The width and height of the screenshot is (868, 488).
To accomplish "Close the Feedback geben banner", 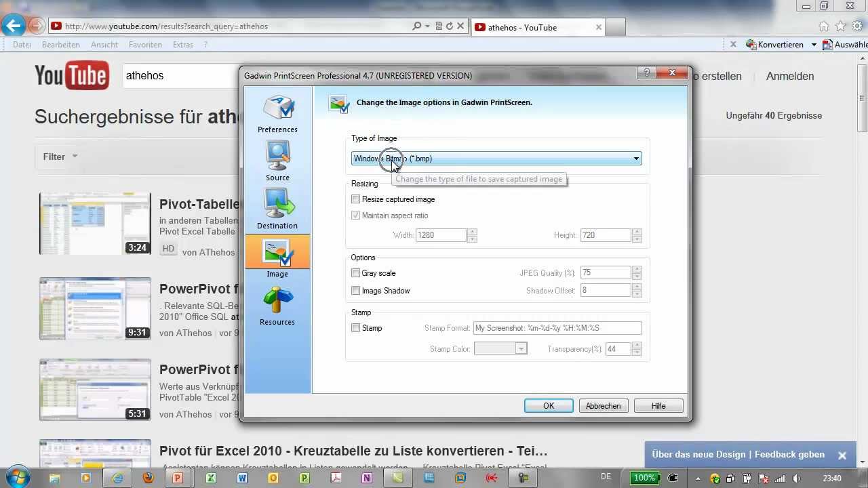I will 842,455.
